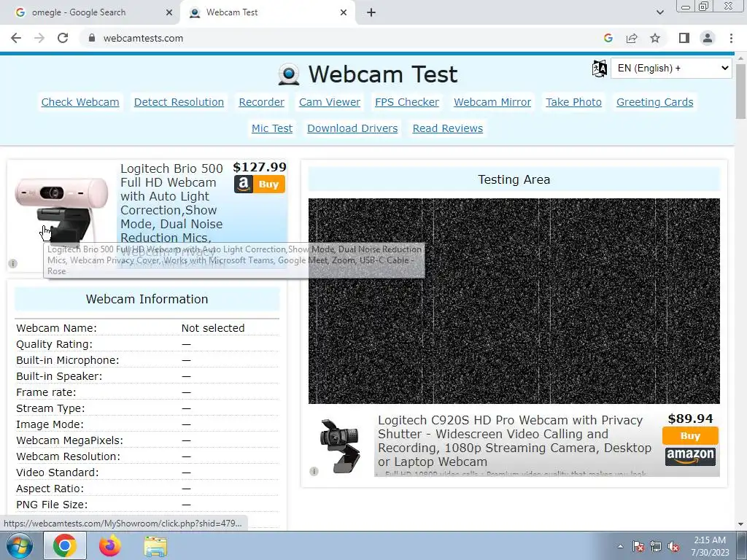Open Greeting Cards link

click(654, 102)
